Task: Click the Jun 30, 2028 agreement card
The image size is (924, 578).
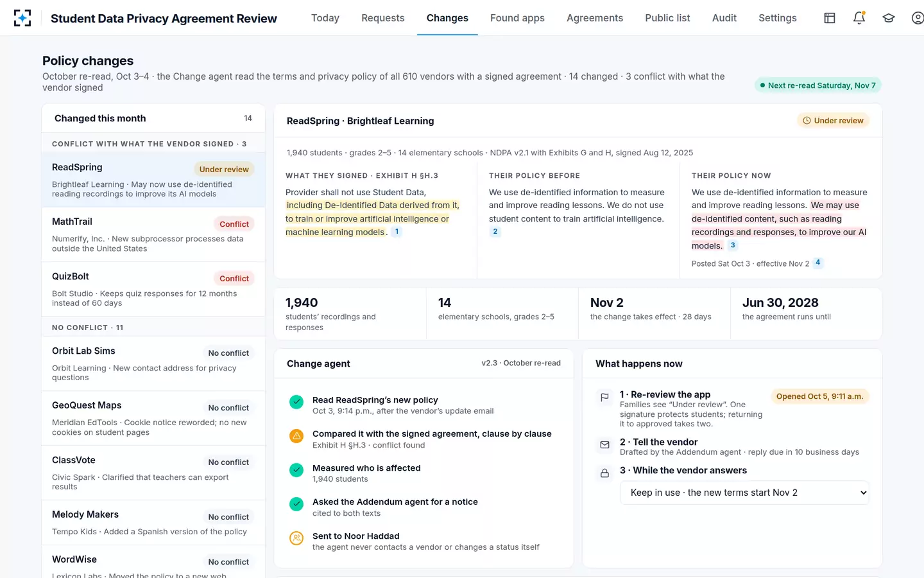Action: (806, 313)
